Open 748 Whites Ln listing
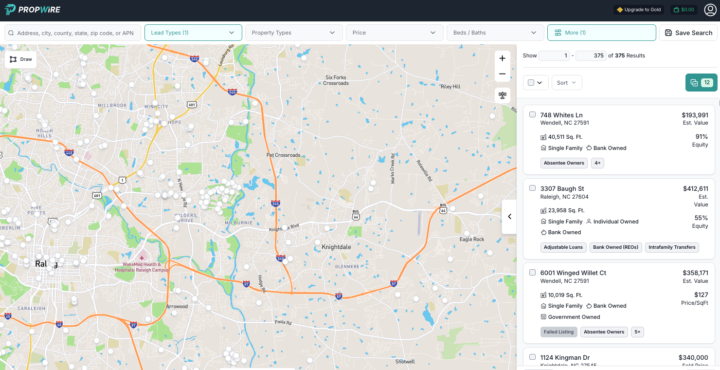Viewport: 720px width, 370px height. pyautogui.click(x=561, y=115)
